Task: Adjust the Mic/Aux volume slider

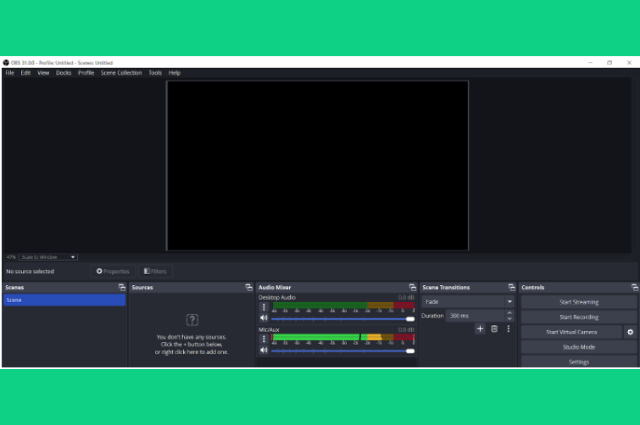Action: (x=343, y=351)
